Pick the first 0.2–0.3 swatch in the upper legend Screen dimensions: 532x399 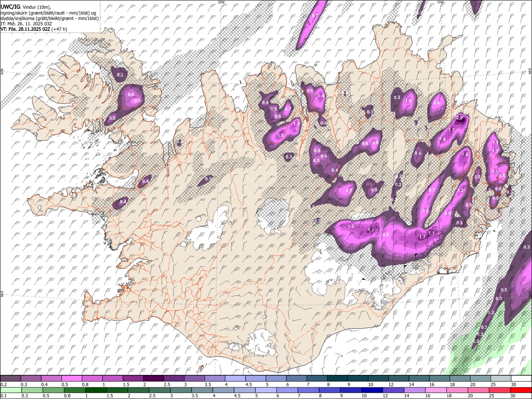coord(10,378)
